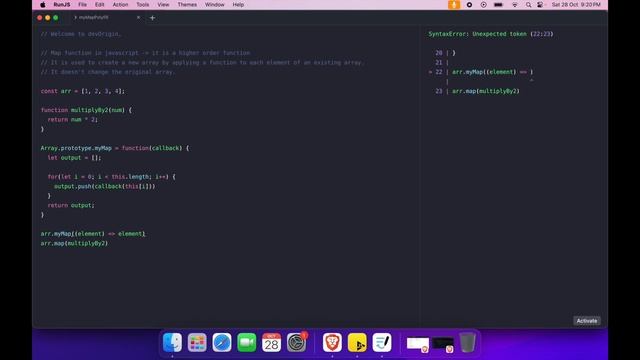Click the for loop header line
640x360 pixels.
(x=111, y=177)
